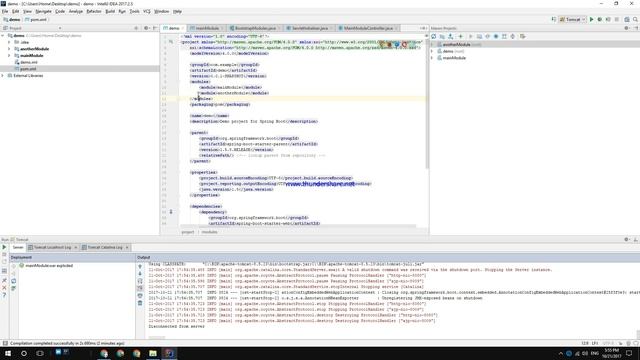The width and height of the screenshot is (640, 360).
Task: Open the Tomcat Catalina Log tab
Action: click(104, 247)
